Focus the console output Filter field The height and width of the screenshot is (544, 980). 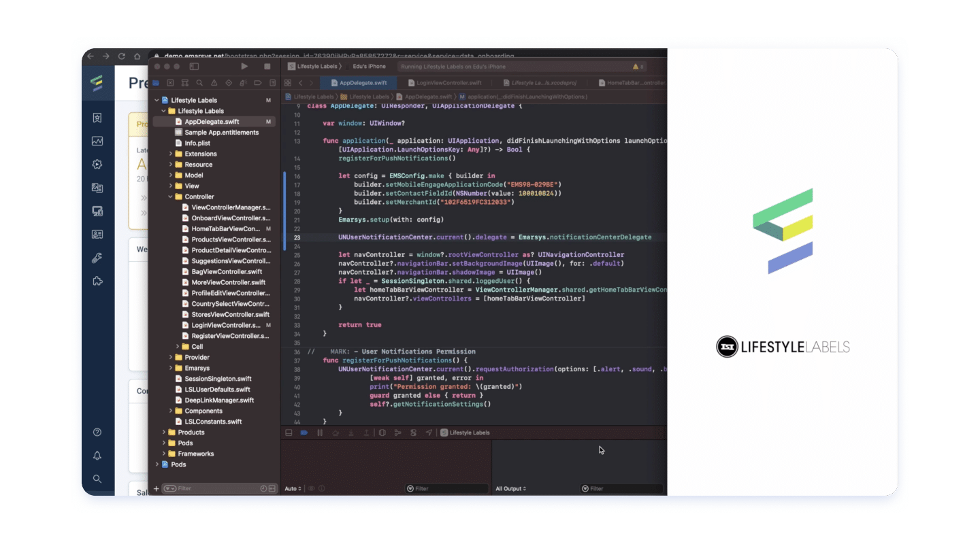coord(621,488)
